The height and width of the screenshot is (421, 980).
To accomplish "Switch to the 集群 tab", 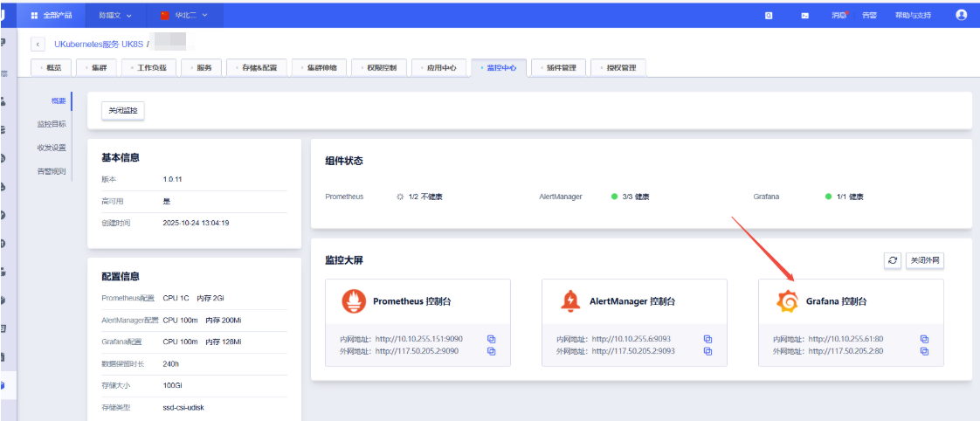I will tap(97, 67).
